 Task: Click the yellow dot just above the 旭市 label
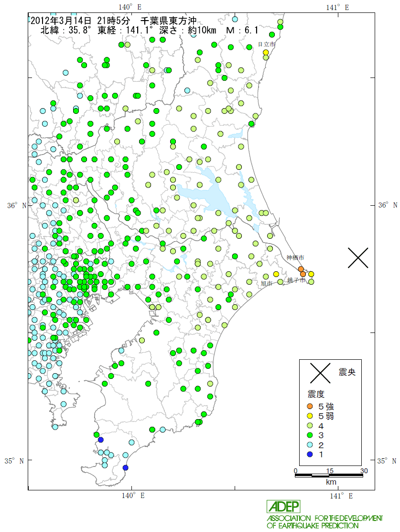tap(276, 274)
